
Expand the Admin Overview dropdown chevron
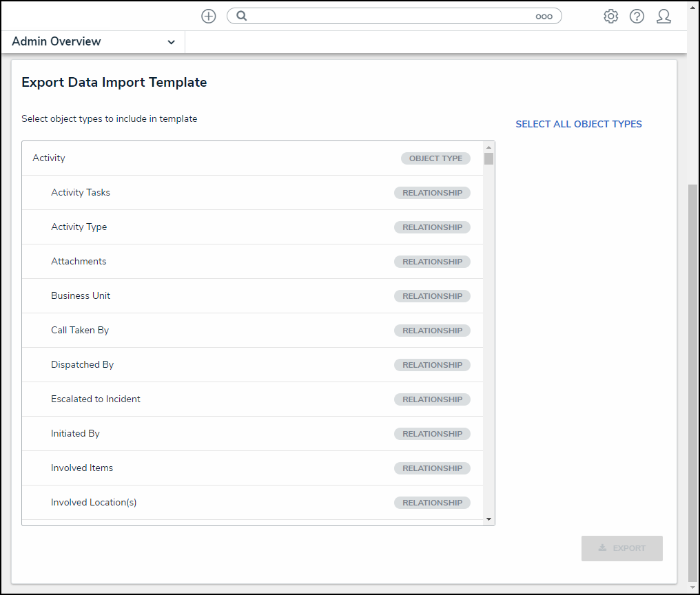[x=172, y=42]
